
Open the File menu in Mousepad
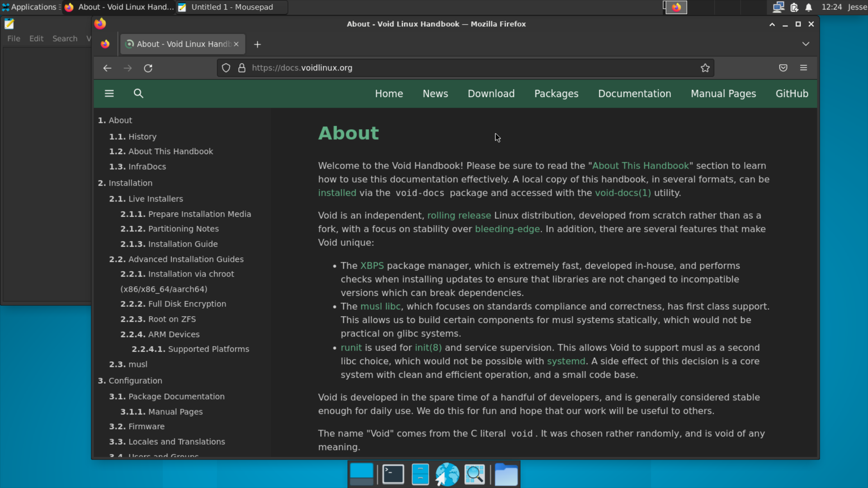pyautogui.click(x=14, y=39)
